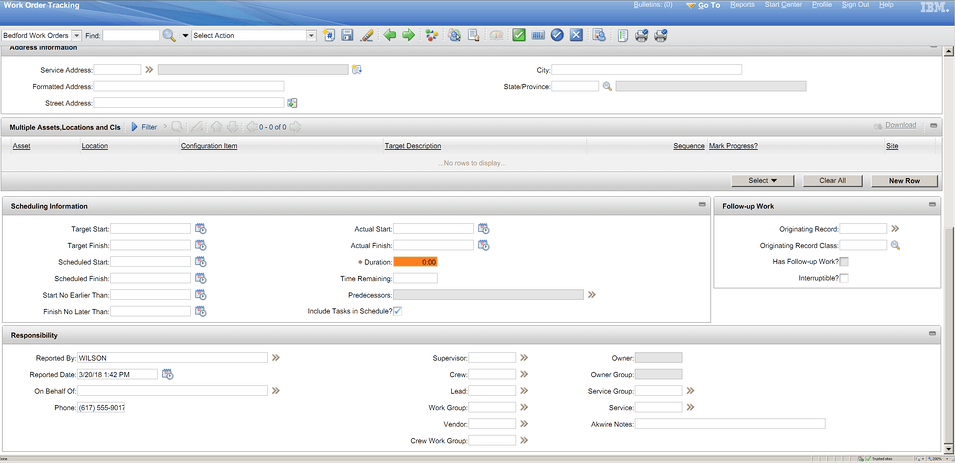Click the orange Duration field
The height and width of the screenshot is (463, 955).
[415, 262]
